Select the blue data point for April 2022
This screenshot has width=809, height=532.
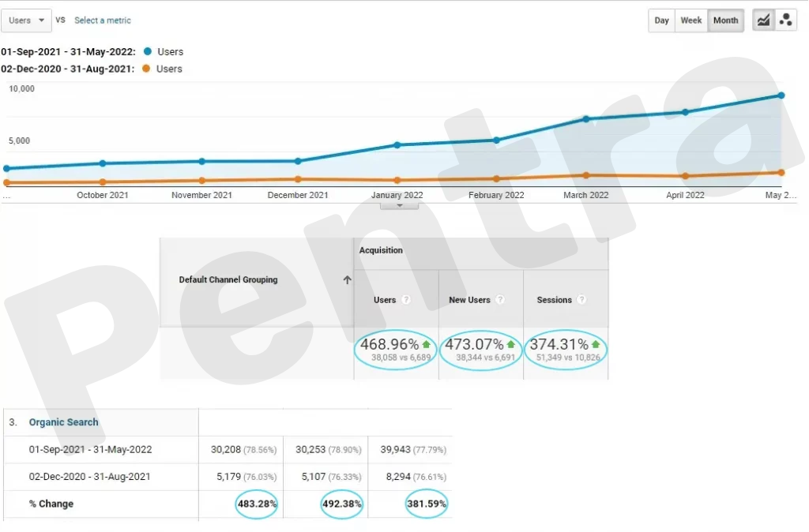[685, 112]
